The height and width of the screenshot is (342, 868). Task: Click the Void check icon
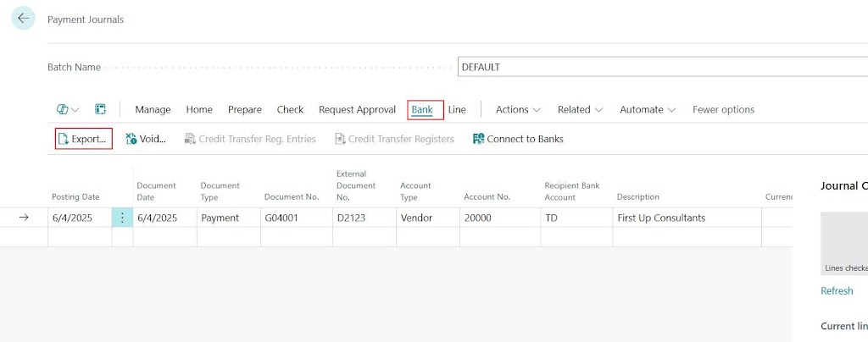pyautogui.click(x=131, y=139)
